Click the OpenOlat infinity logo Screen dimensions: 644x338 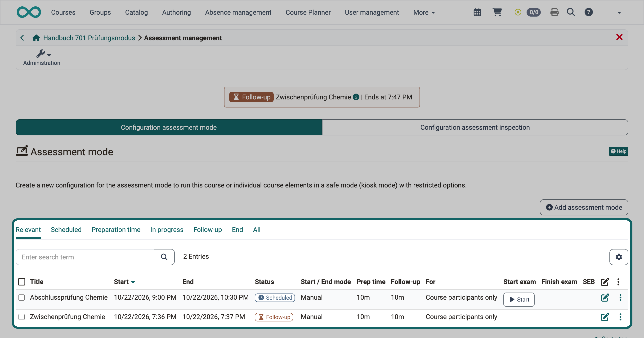click(29, 12)
